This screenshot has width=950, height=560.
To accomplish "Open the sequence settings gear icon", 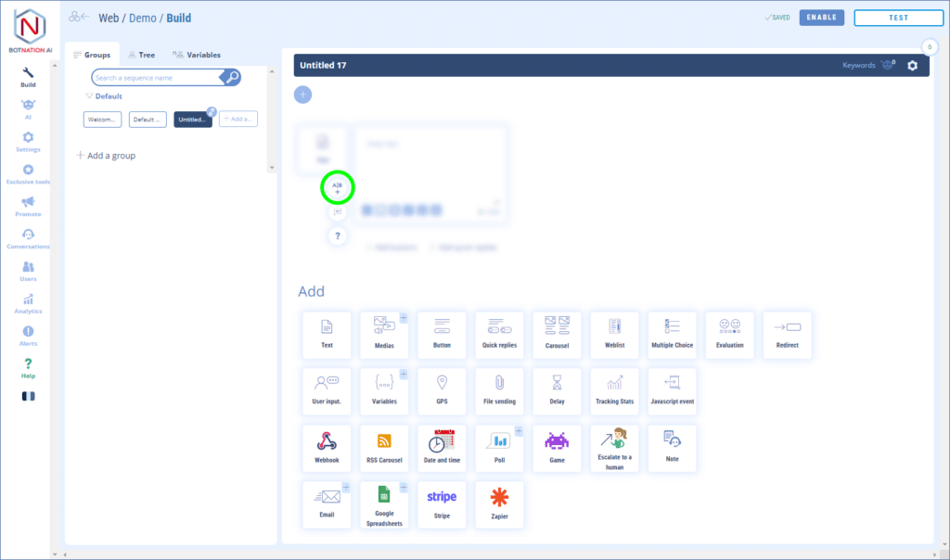I will click(x=912, y=65).
